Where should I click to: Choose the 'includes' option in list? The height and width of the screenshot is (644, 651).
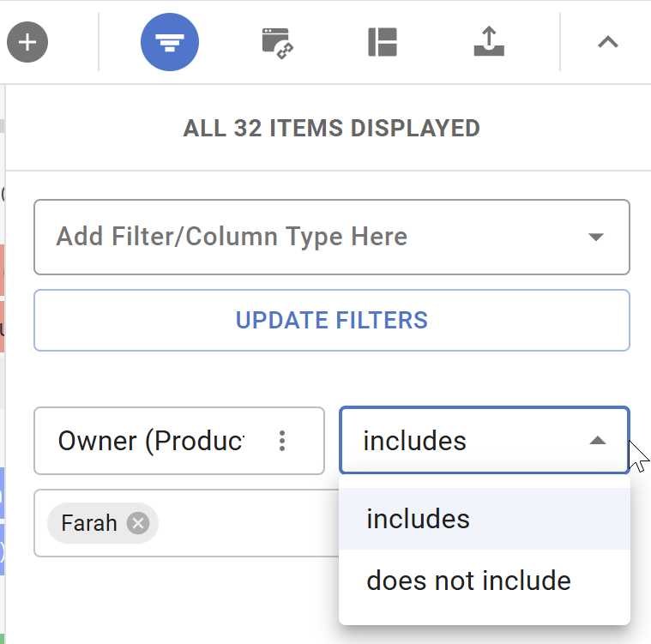pos(418,519)
